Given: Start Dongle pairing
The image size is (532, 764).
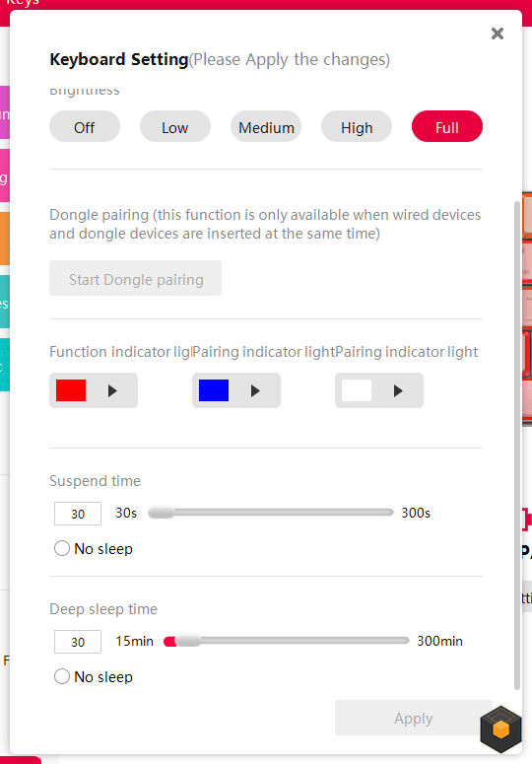Looking at the screenshot, I should 135,278.
